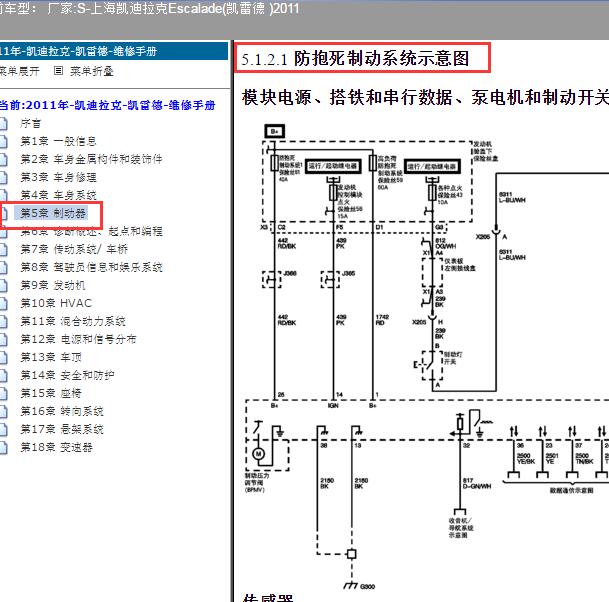
Task: Open 第17章 悬架系统 chapter
Action: click(x=62, y=430)
